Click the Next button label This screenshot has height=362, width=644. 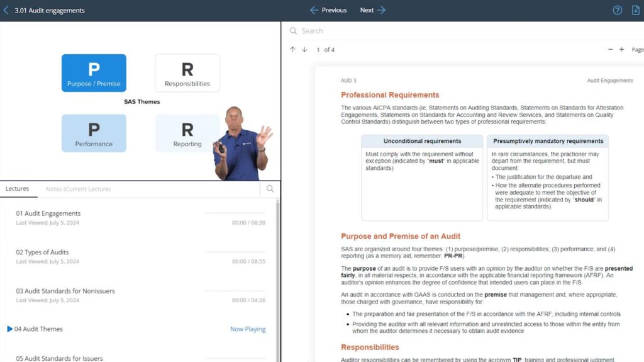pyautogui.click(x=367, y=10)
